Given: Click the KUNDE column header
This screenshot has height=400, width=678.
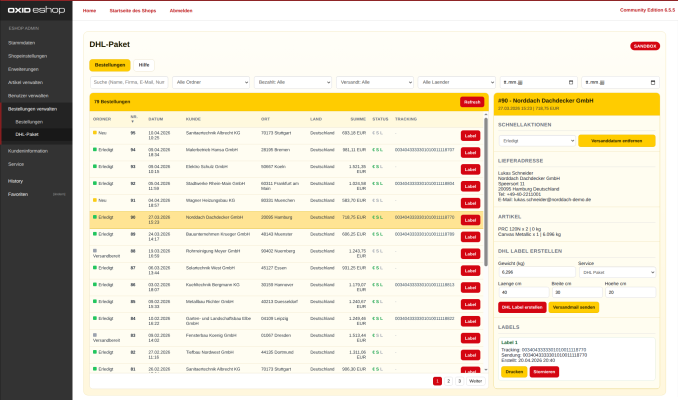Looking at the screenshot, I should [193, 119].
